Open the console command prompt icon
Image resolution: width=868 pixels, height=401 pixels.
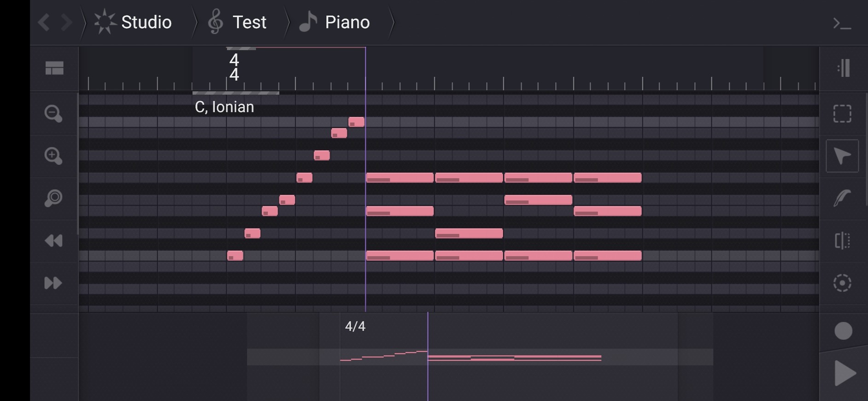[842, 23]
